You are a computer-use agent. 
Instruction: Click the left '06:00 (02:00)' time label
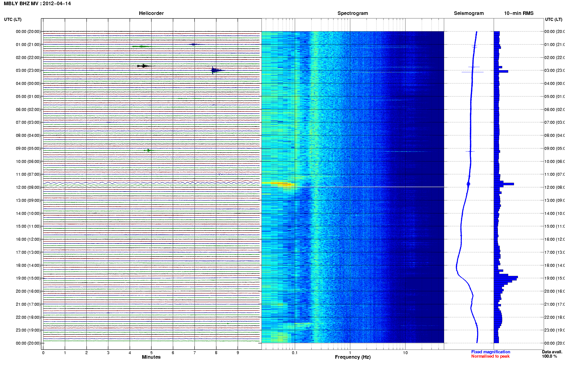(x=28, y=109)
